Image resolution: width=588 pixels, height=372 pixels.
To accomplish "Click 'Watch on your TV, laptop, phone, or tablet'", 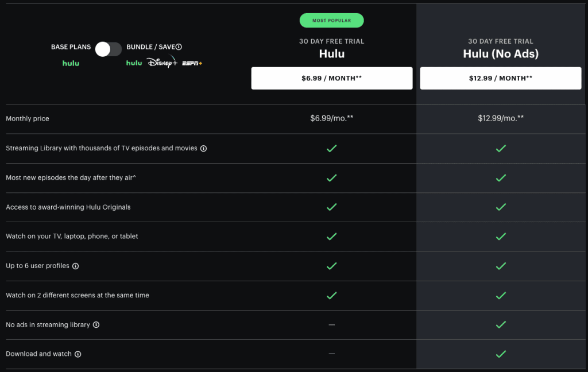I will (x=72, y=237).
